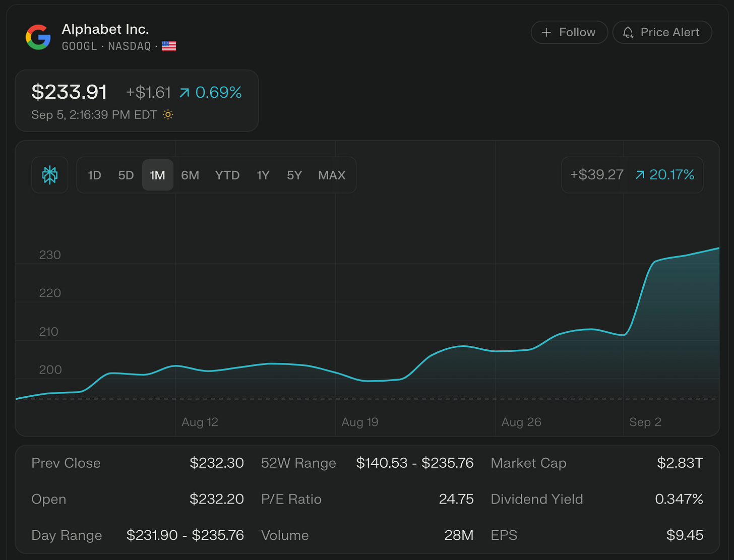This screenshot has height=560, width=734.
Task: Click the 230 y-axis label
Action: click(50, 255)
